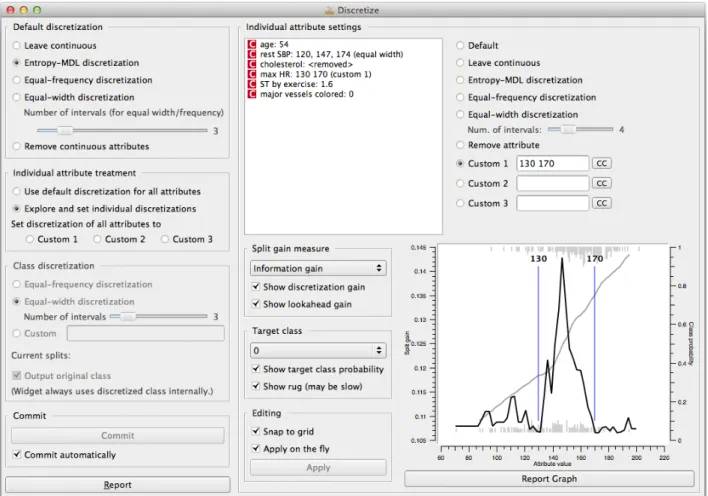
Task: Click the empty Custom 3 text field
Action: pos(553,203)
